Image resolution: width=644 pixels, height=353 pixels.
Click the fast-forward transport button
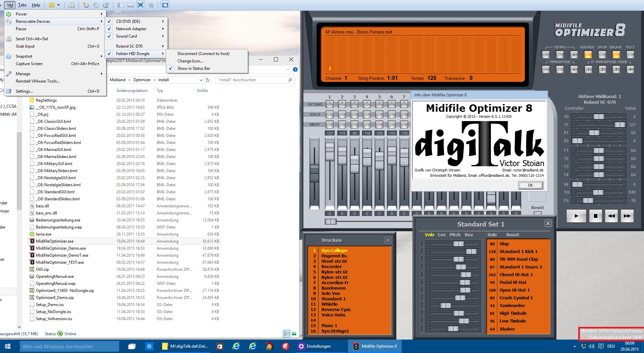pos(627,216)
